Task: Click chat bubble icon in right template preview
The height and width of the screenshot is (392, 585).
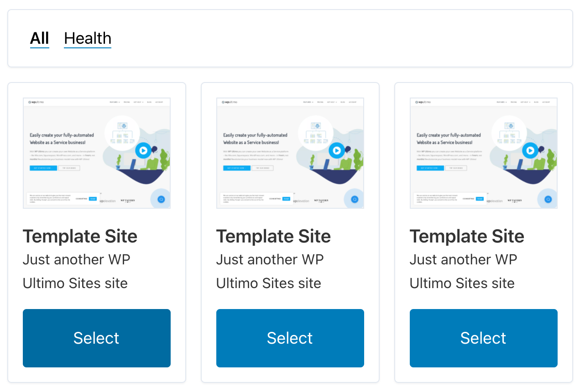Action: click(548, 199)
